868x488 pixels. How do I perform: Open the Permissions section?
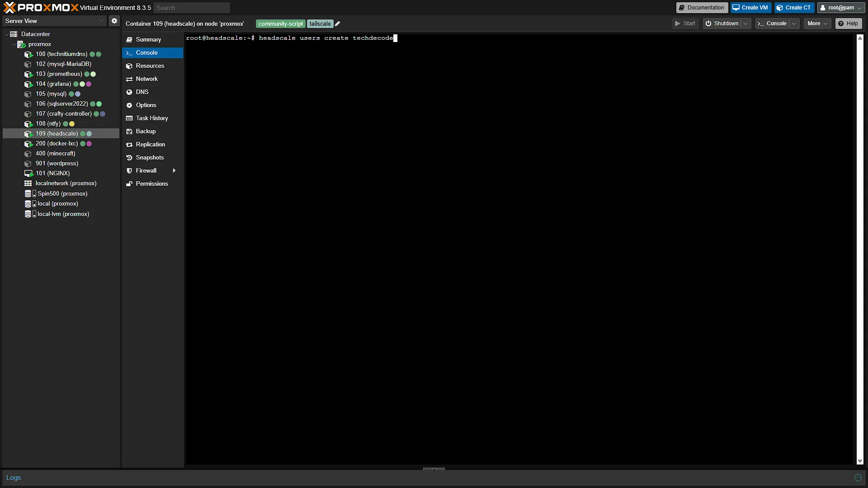click(152, 184)
